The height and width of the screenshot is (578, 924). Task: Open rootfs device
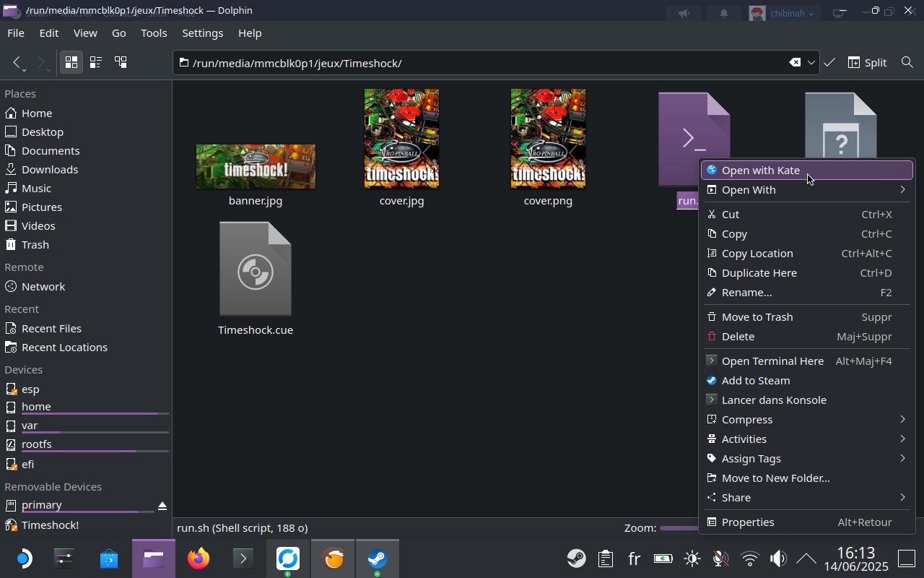tap(86, 445)
